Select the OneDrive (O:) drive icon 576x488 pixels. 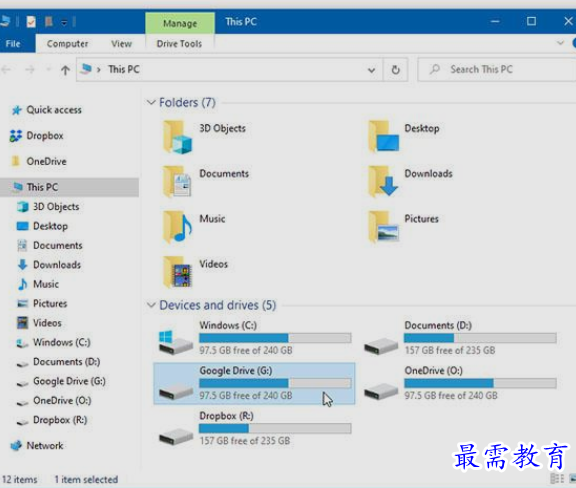tap(381, 391)
